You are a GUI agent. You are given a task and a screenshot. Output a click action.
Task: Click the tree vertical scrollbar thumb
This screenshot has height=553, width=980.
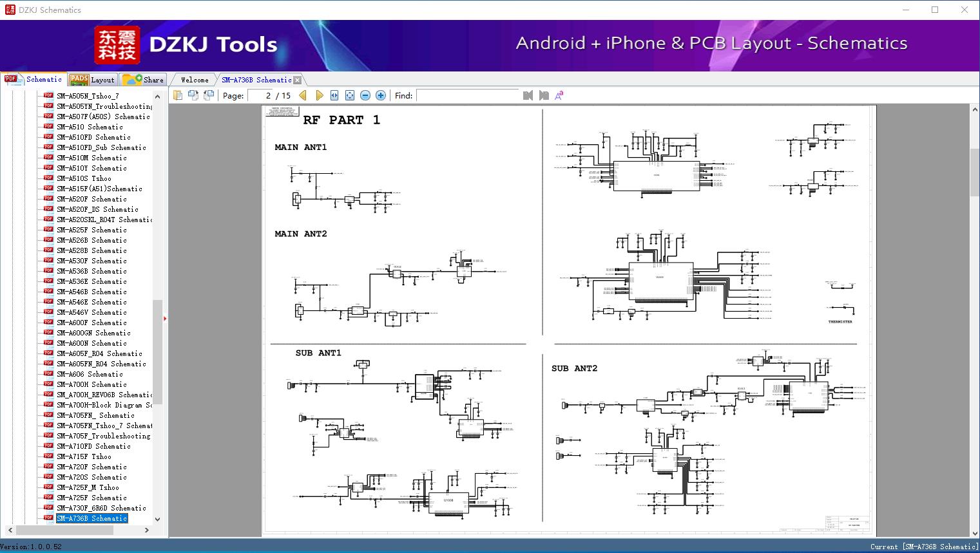coord(157,352)
